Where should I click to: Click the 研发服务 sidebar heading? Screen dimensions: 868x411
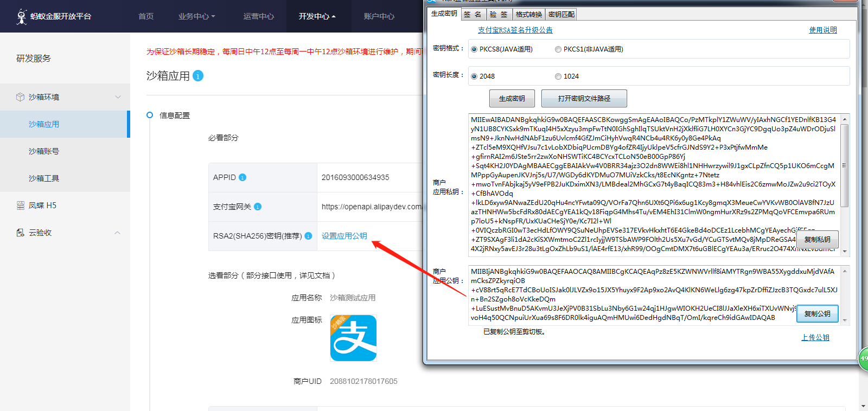pyautogui.click(x=34, y=59)
